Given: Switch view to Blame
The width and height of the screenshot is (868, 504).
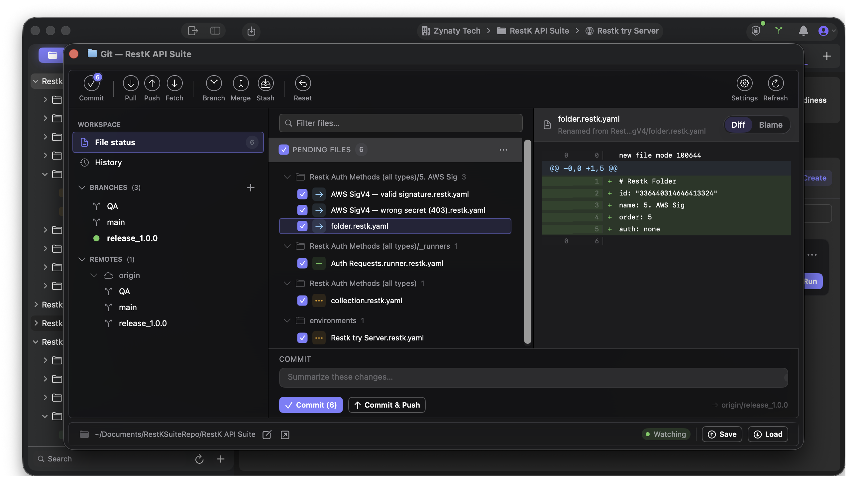Looking at the screenshot, I should tap(770, 125).
